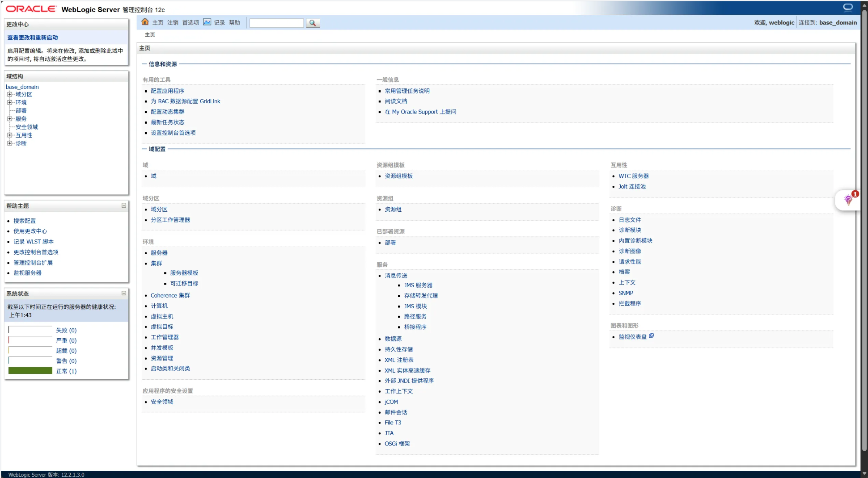Click the external link icon beside 监视仪表盘

[x=652, y=336]
